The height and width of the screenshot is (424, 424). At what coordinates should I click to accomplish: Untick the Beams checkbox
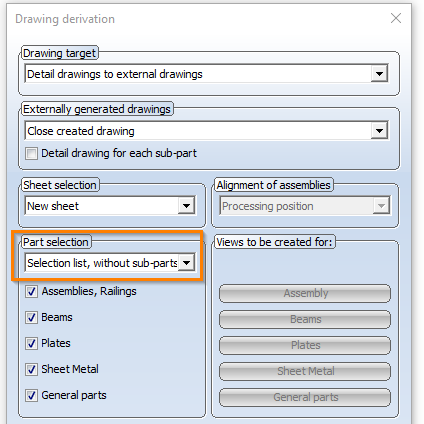(32, 317)
